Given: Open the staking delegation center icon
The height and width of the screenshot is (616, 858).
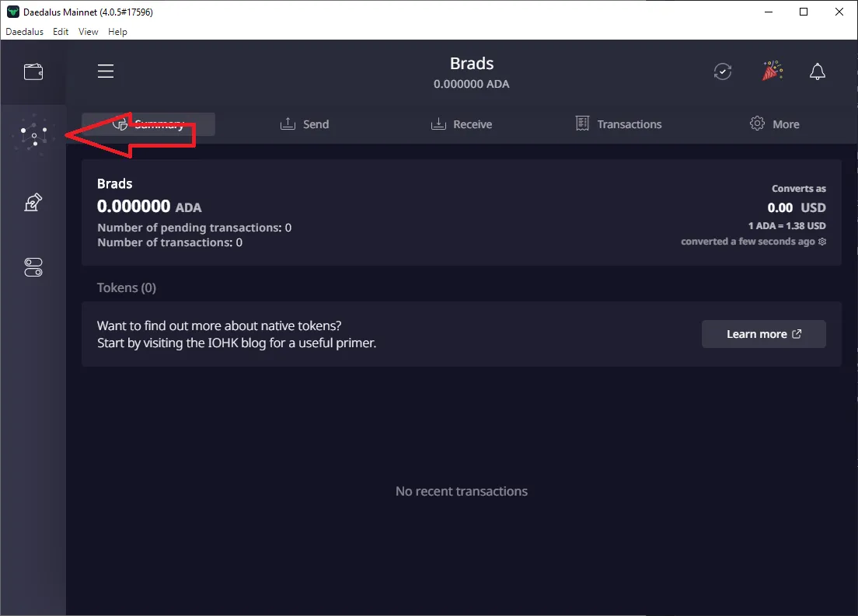Looking at the screenshot, I should click(x=33, y=134).
